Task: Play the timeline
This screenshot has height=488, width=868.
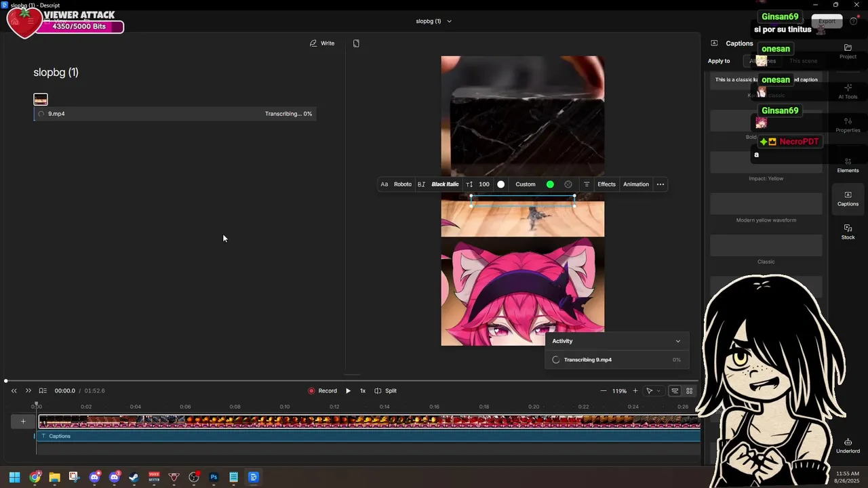Action: pyautogui.click(x=348, y=390)
